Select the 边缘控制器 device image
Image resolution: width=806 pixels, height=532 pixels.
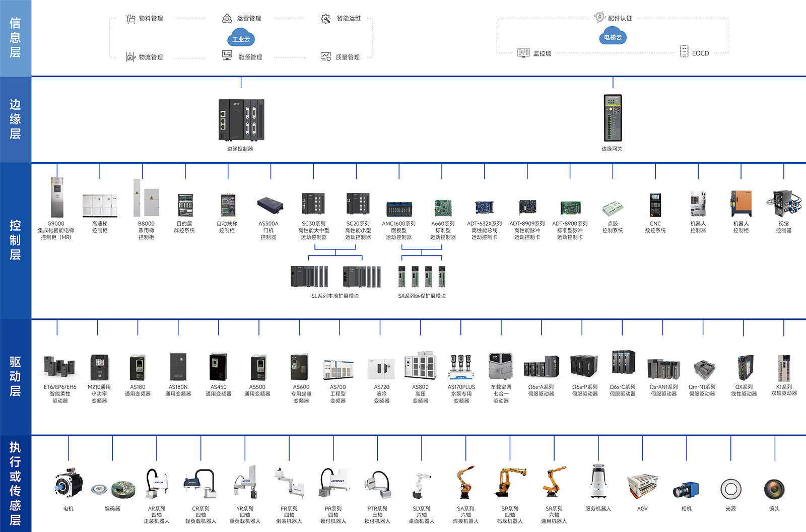pos(241,120)
